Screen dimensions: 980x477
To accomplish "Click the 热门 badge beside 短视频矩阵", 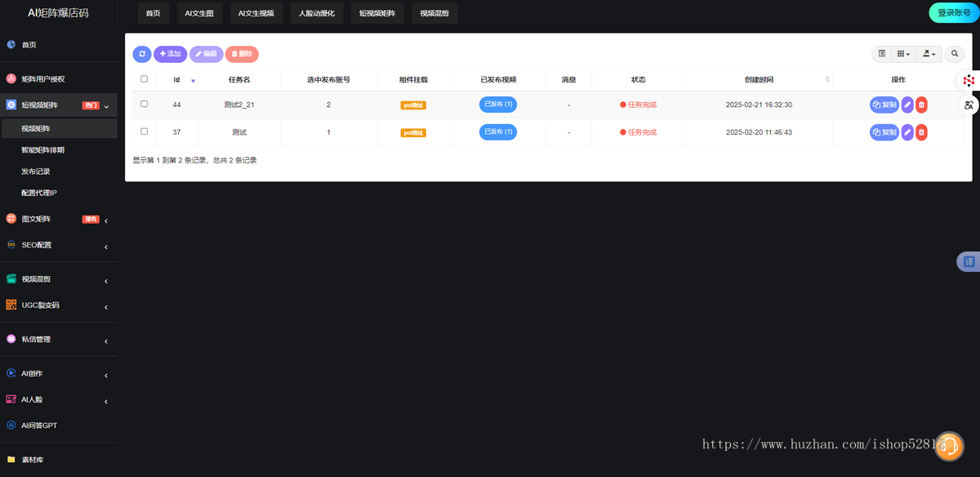I will (x=90, y=105).
